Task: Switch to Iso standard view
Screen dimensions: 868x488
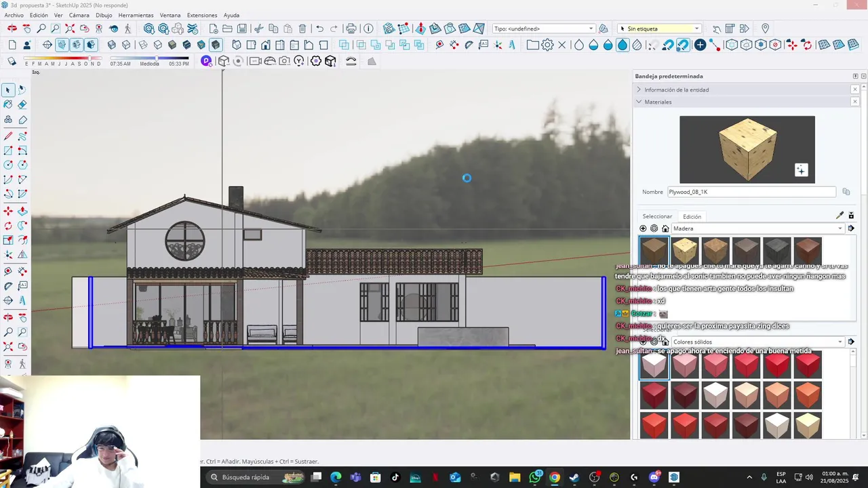Action: [237, 45]
